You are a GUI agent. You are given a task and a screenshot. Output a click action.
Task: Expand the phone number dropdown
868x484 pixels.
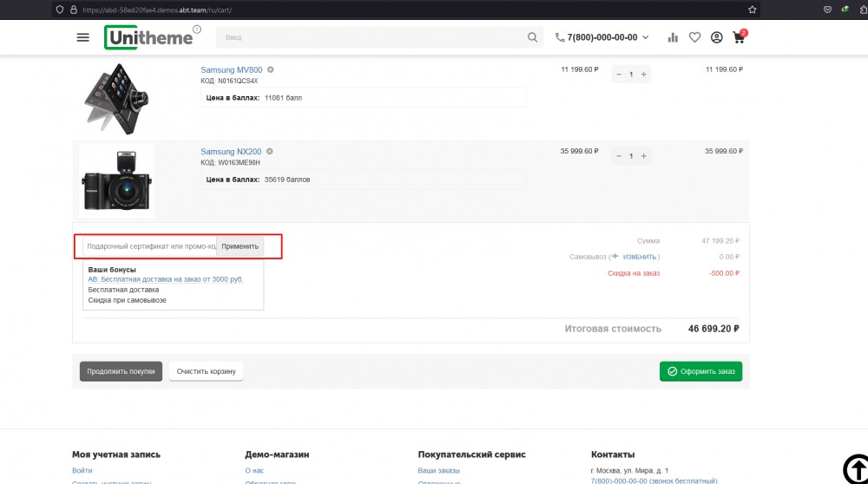(x=645, y=37)
